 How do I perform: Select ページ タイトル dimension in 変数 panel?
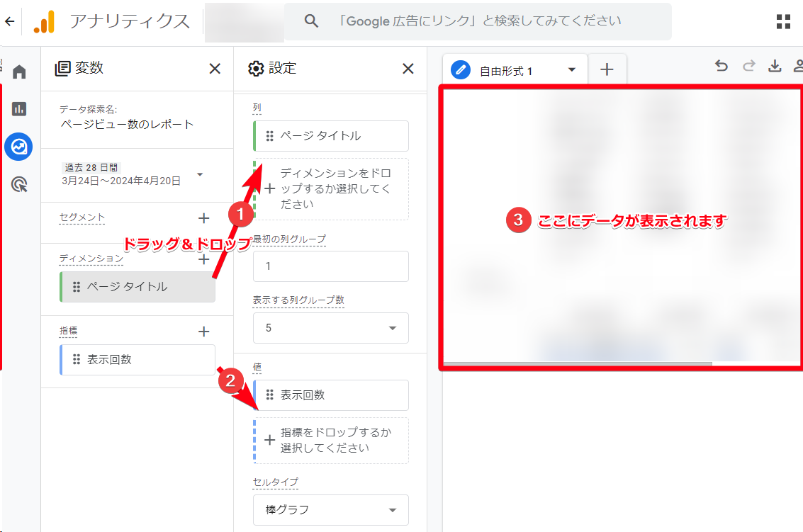pyautogui.click(x=137, y=287)
